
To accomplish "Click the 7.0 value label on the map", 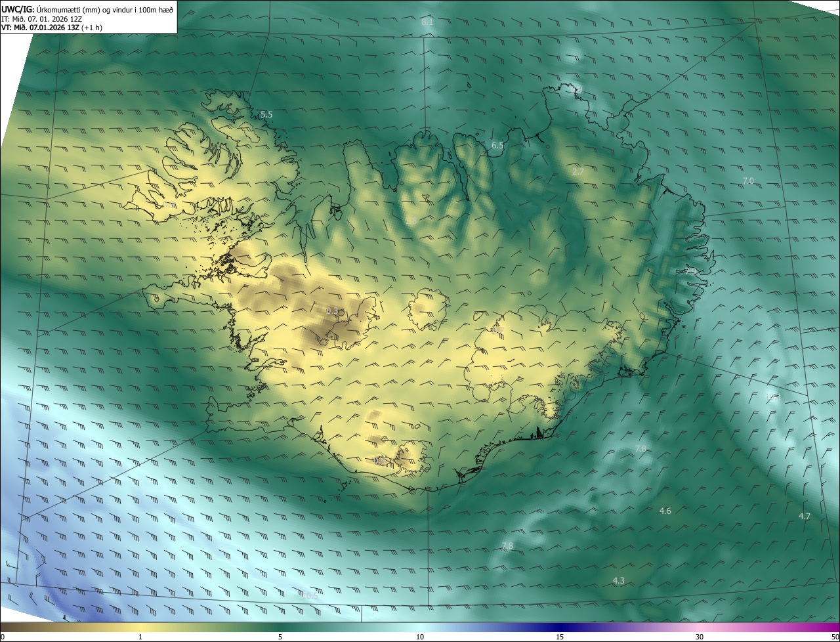I will pos(748,181).
